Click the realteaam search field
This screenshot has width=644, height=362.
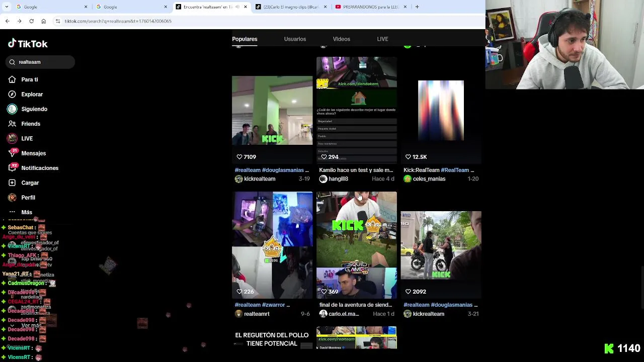40,62
